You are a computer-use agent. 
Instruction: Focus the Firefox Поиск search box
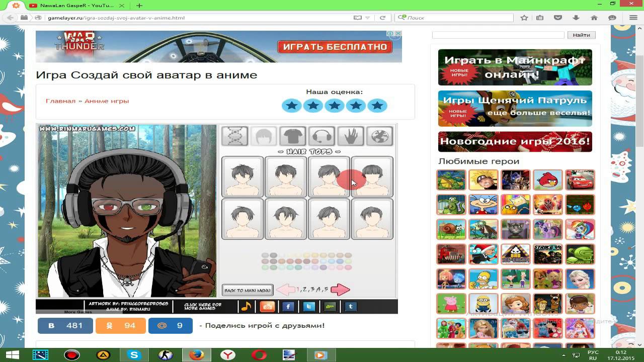[455, 18]
